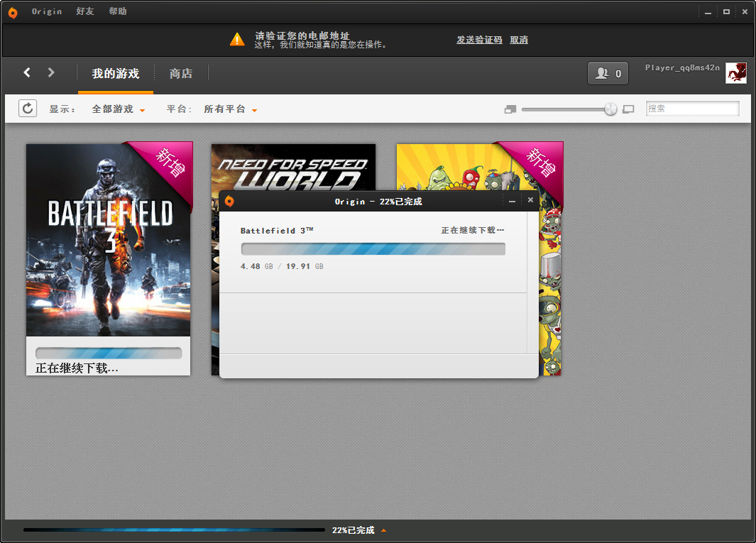
Task: Open the 帮助 menu
Action: pyautogui.click(x=118, y=11)
